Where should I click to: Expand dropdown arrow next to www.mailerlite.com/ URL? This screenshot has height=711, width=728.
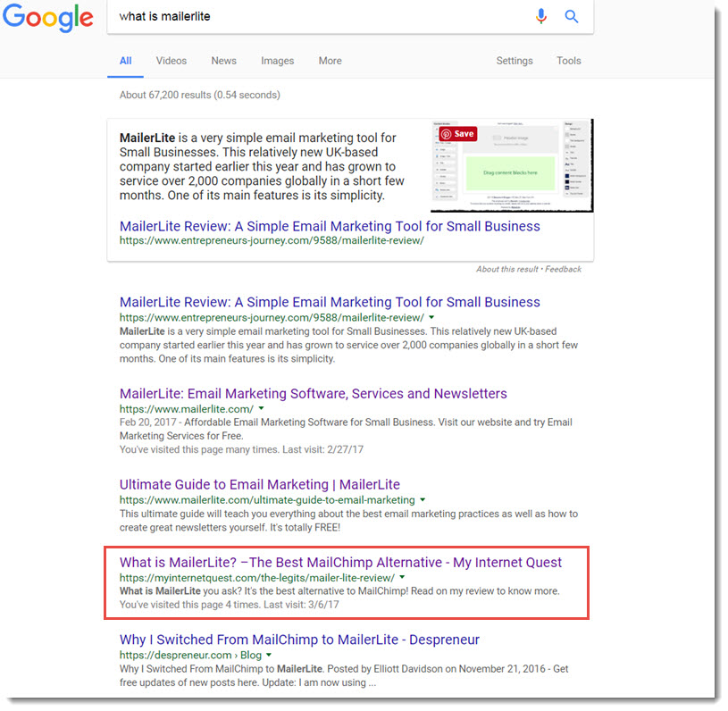261,409
